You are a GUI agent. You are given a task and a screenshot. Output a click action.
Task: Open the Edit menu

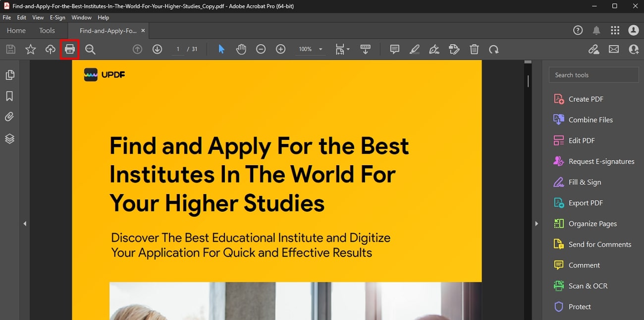click(x=22, y=17)
